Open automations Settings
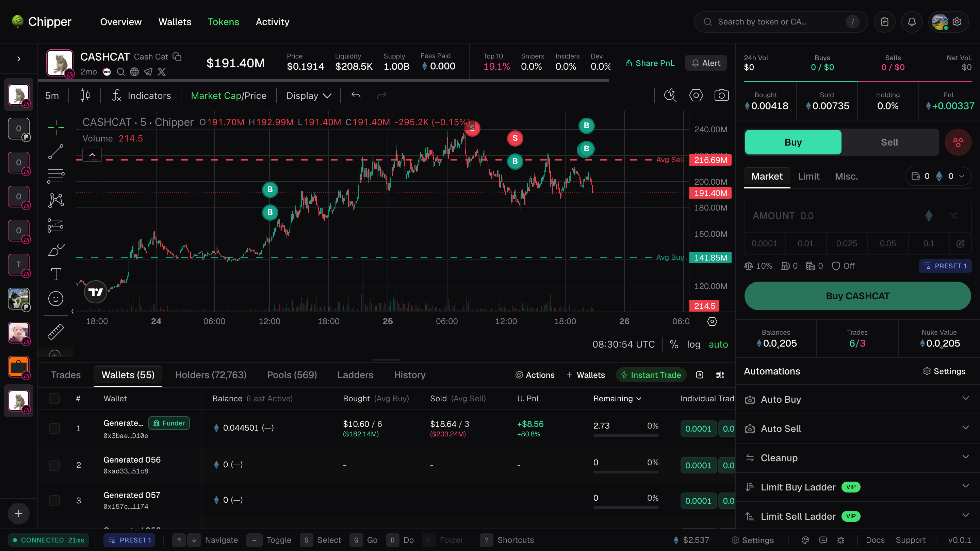 (x=944, y=371)
